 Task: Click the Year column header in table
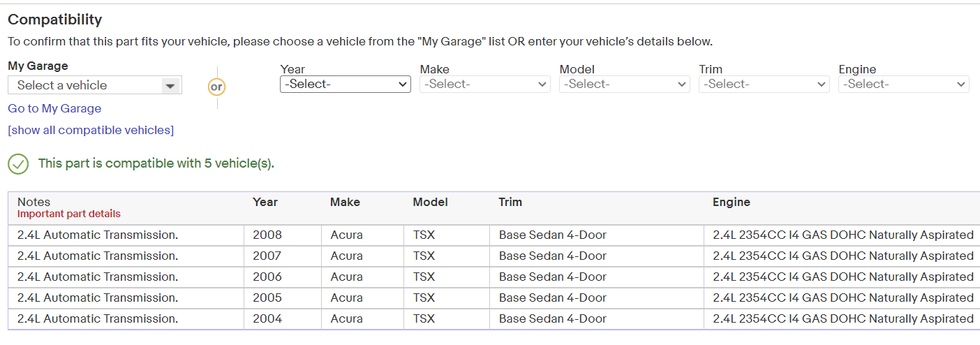(x=265, y=202)
